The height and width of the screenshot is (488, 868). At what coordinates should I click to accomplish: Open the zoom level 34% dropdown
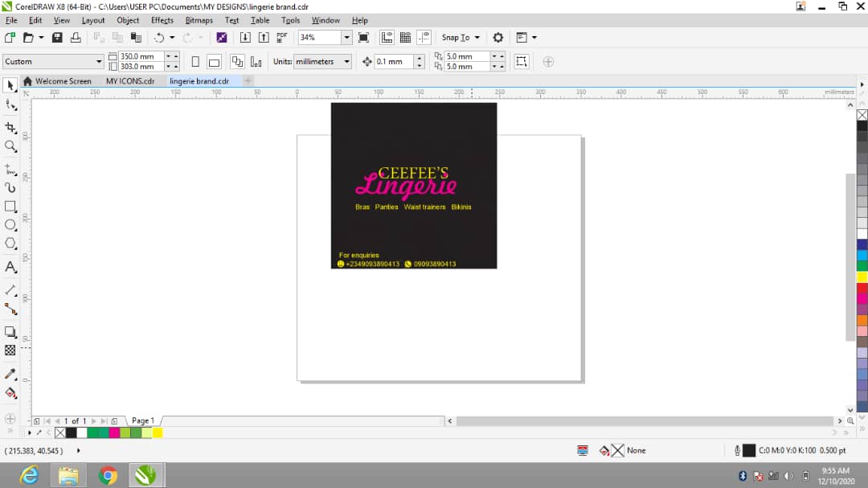tap(346, 38)
